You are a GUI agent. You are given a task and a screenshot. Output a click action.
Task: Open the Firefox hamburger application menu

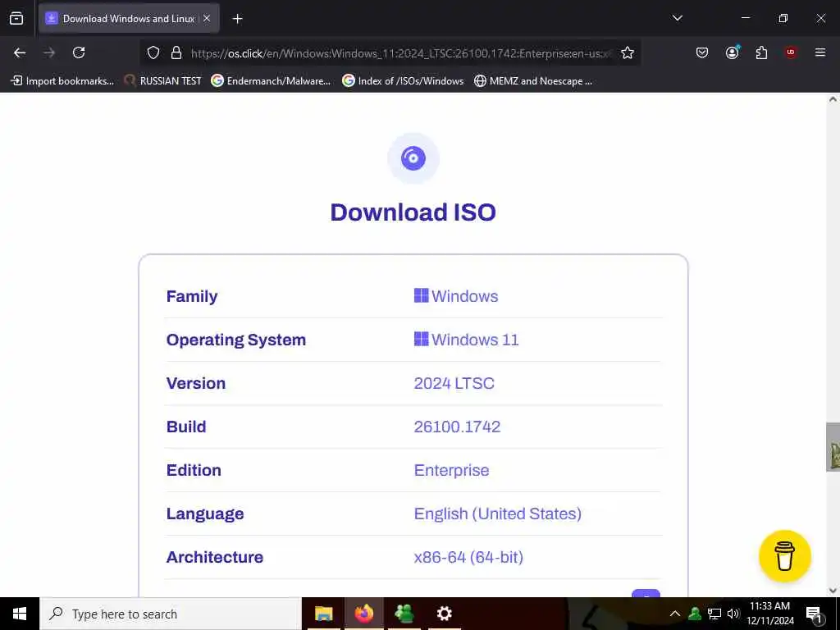click(819, 52)
